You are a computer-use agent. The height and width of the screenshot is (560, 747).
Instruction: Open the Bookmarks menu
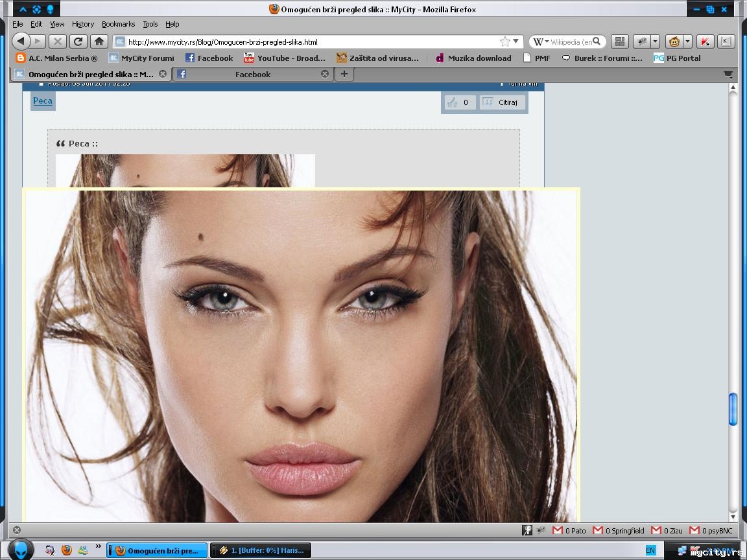point(118,24)
